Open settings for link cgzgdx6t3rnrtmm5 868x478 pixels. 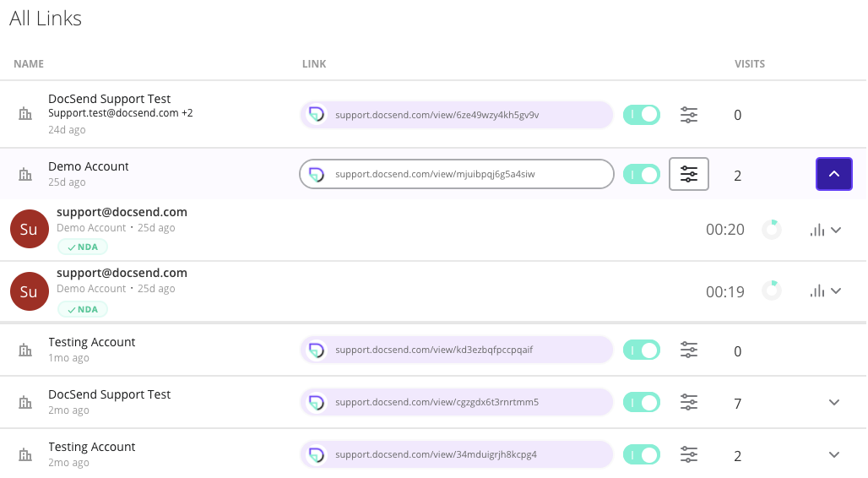pos(689,402)
